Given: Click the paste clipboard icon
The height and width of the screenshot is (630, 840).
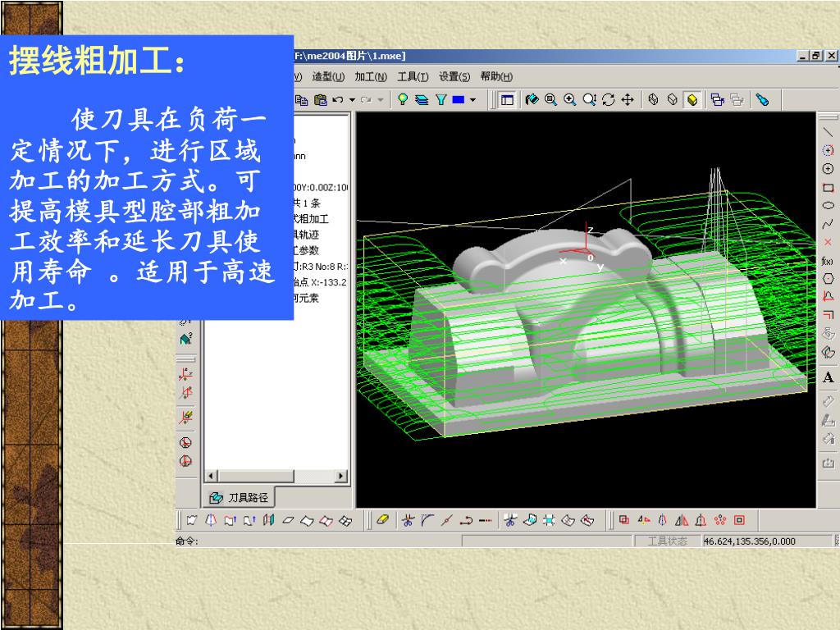Looking at the screenshot, I should [x=321, y=99].
